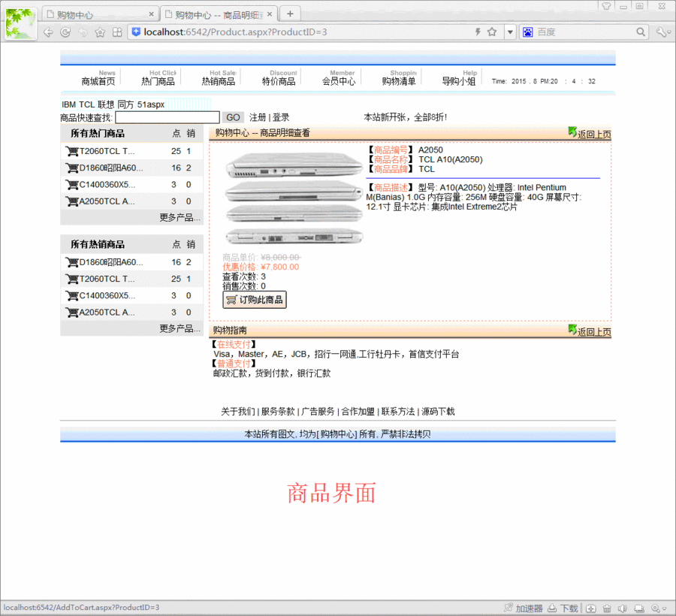Click the favorites star icon in the toolbar
The height and width of the screenshot is (616, 676).
tap(100, 32)
